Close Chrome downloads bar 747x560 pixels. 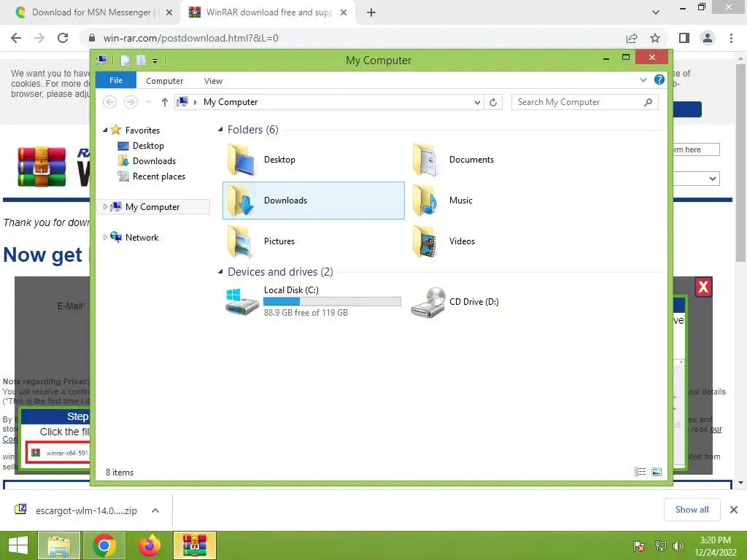(x=734, y=510)
